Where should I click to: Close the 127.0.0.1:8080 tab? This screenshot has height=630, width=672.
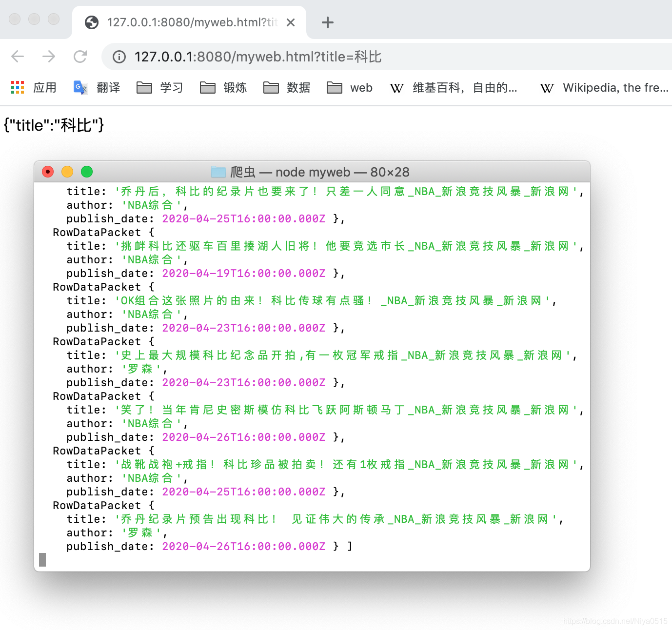[291, 22]
